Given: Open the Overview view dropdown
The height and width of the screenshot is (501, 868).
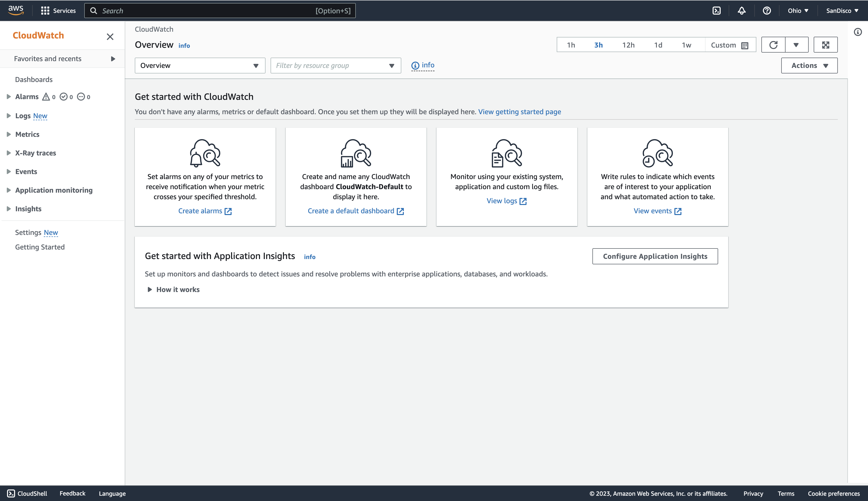Looking at the screenshot, I should (x=200, y=65).
